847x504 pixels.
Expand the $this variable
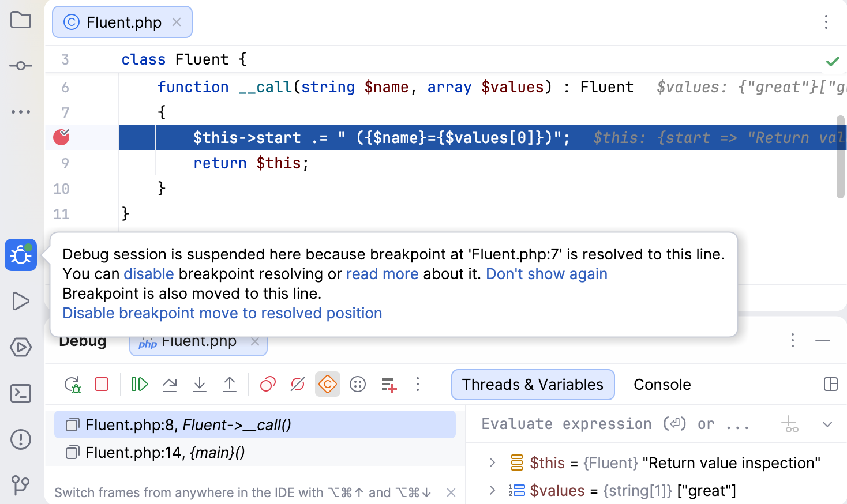click(x=492, y=462)
